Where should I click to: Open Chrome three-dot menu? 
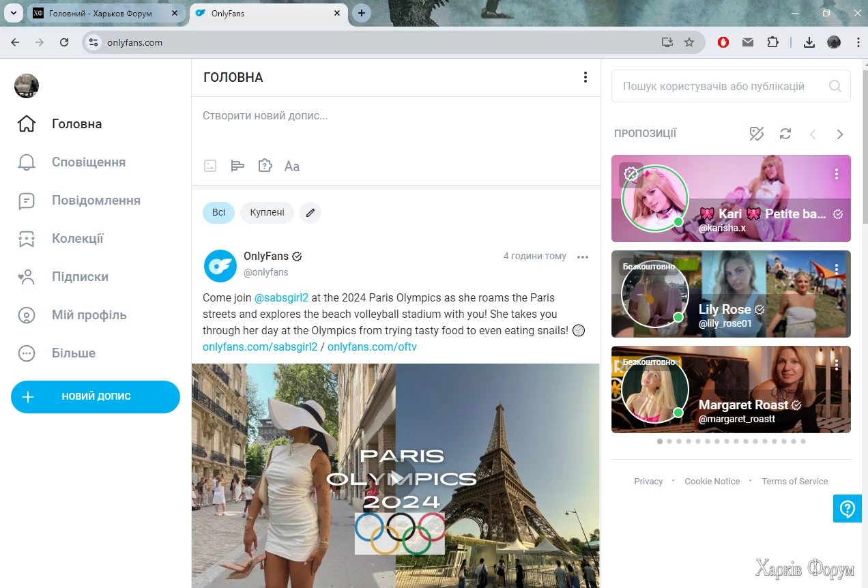[x=858, y=42]
